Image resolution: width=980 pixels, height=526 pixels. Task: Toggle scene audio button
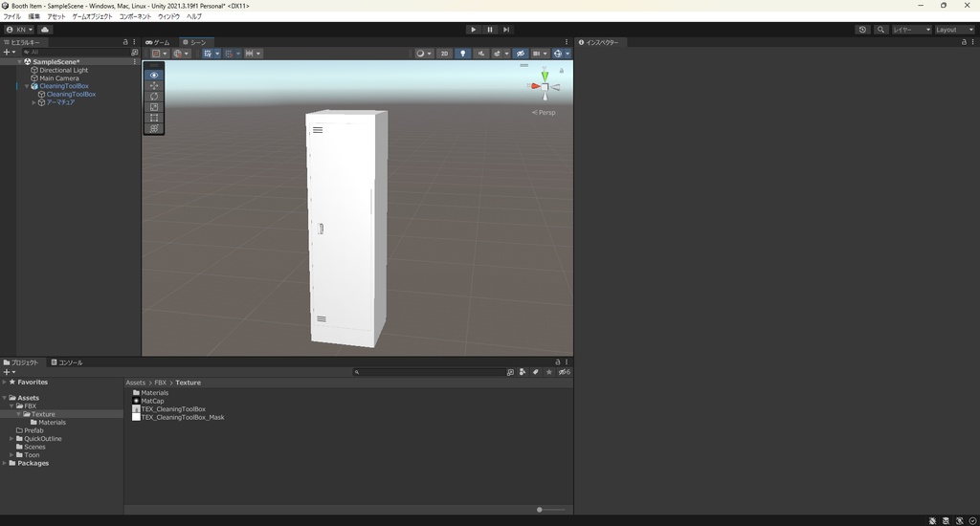[x=480, y=54]
